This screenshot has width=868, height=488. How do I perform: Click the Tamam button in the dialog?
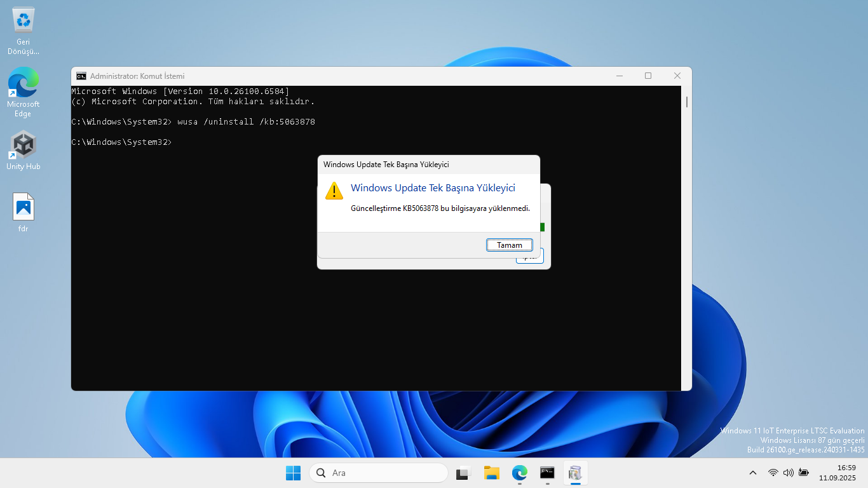[x=510, y=245]
